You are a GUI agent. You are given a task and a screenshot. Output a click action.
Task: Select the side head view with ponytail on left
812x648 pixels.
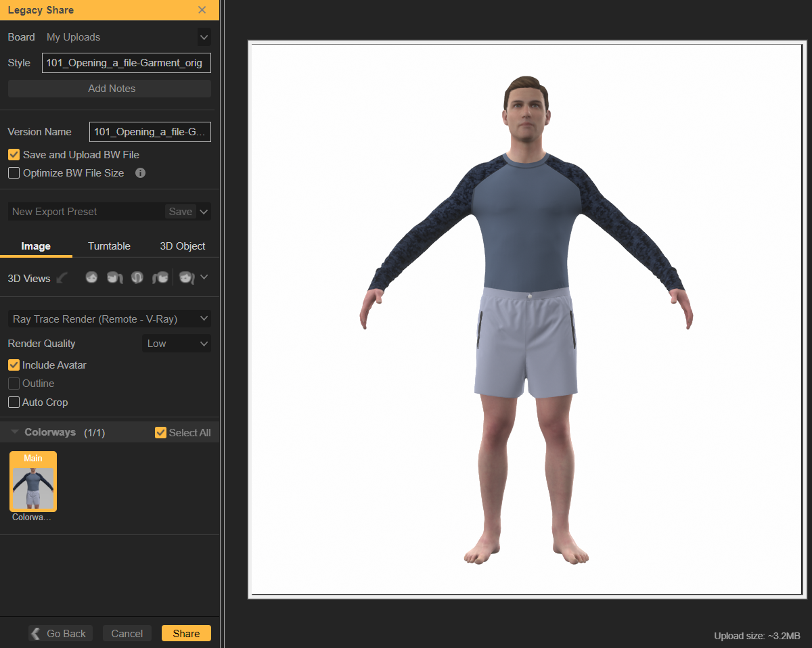[x=160, y=278]
